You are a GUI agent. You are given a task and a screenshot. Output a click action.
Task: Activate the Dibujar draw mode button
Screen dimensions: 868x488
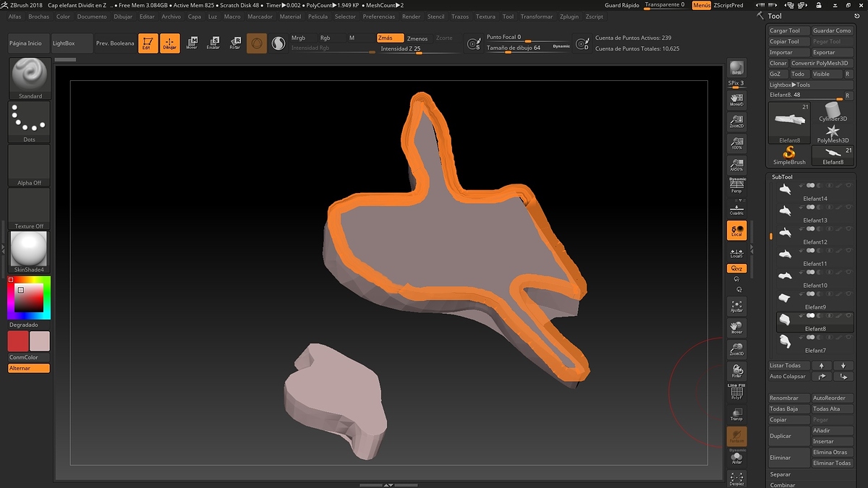point(169,43)
